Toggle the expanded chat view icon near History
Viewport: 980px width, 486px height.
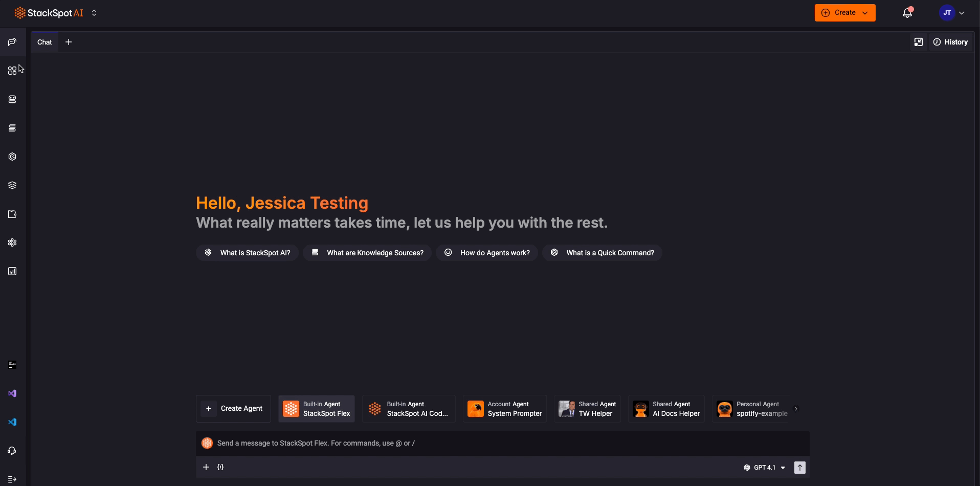919,42
